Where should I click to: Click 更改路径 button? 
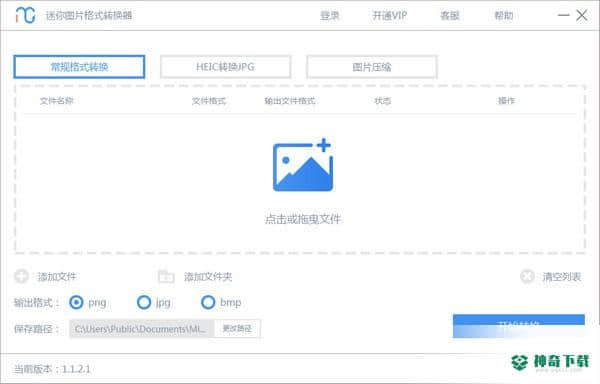coord(237,329)
